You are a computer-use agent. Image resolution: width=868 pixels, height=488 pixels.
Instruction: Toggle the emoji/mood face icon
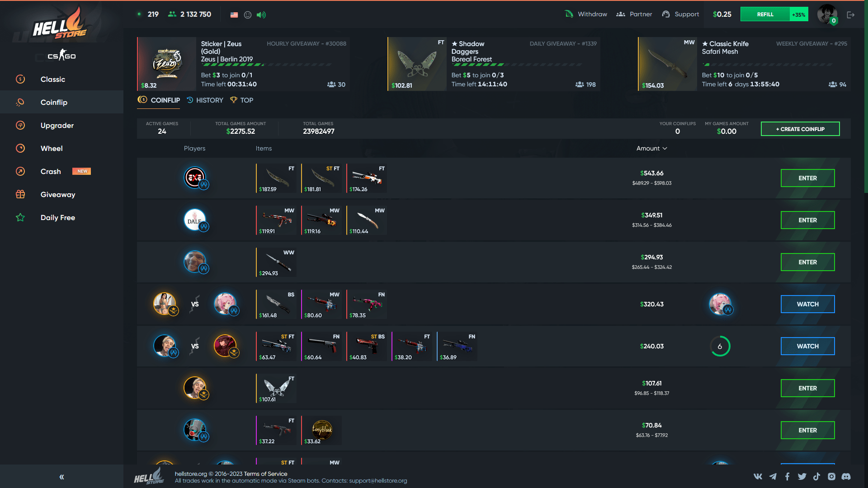click(247, 14)
